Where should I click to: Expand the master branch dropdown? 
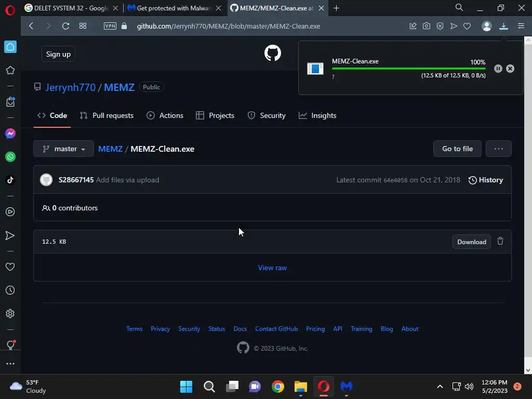tap(63, 149)
